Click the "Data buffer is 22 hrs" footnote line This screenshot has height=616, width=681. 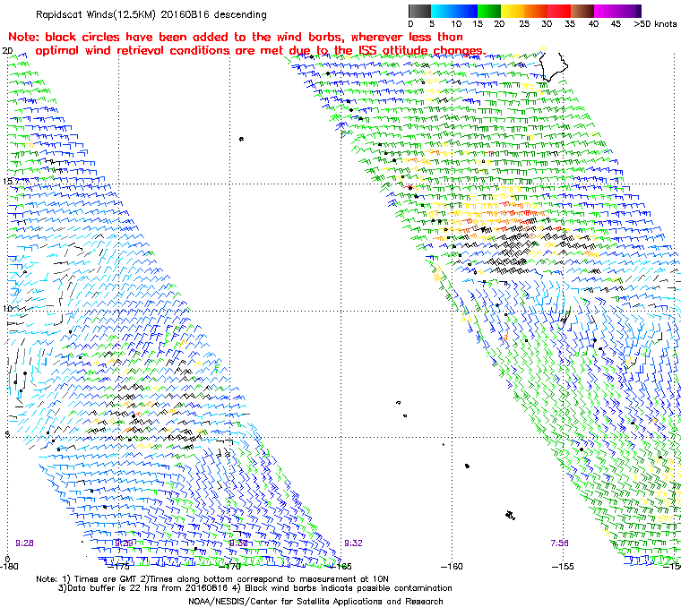[x=255, y=588]
